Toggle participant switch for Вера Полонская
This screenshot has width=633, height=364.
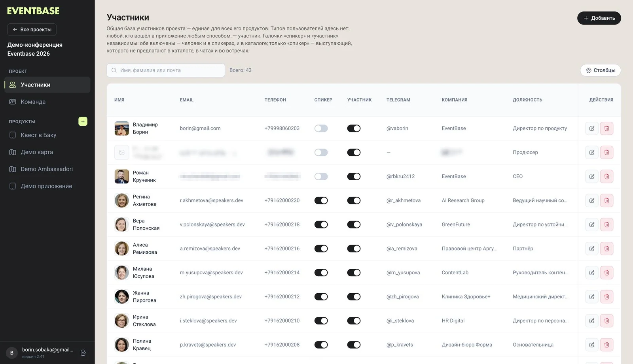(x=354, y=224)
